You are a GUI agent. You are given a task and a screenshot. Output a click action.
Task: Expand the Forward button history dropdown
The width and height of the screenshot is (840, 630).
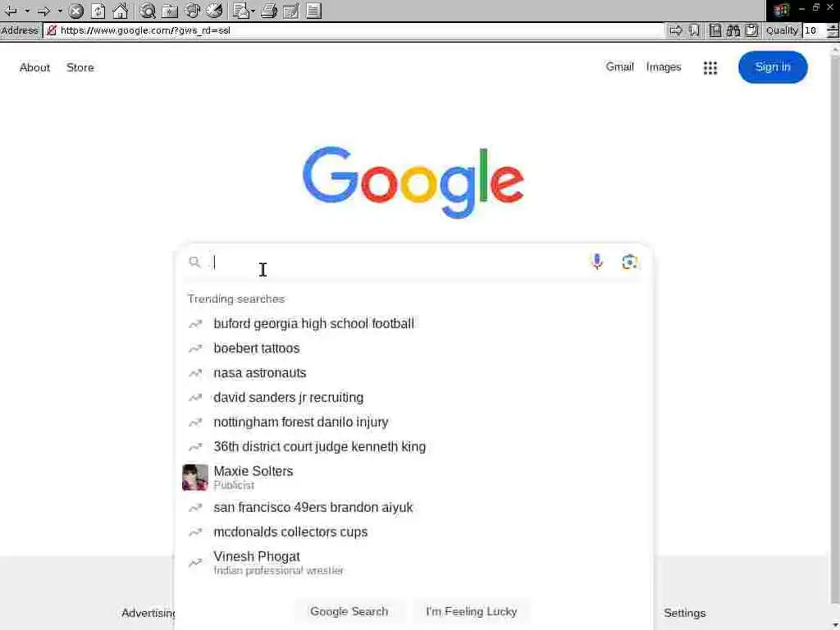point(60,10)
